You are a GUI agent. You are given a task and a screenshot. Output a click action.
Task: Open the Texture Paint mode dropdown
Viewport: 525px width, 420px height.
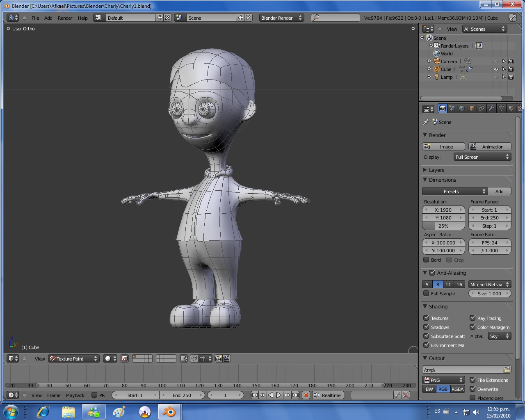(x=74, y=359)
